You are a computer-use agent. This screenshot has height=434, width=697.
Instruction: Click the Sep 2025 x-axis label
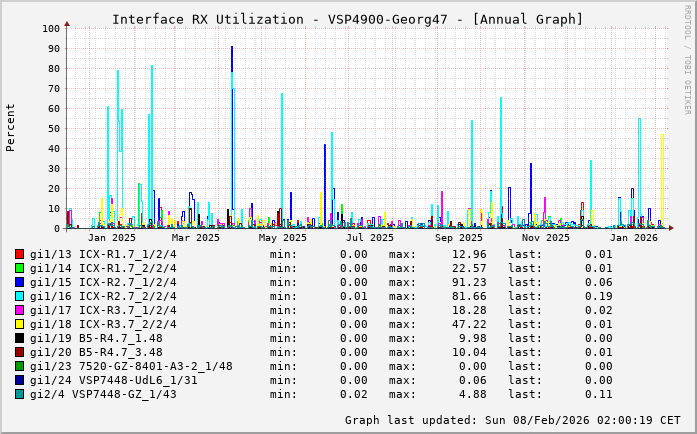click(x=459, y=238)
